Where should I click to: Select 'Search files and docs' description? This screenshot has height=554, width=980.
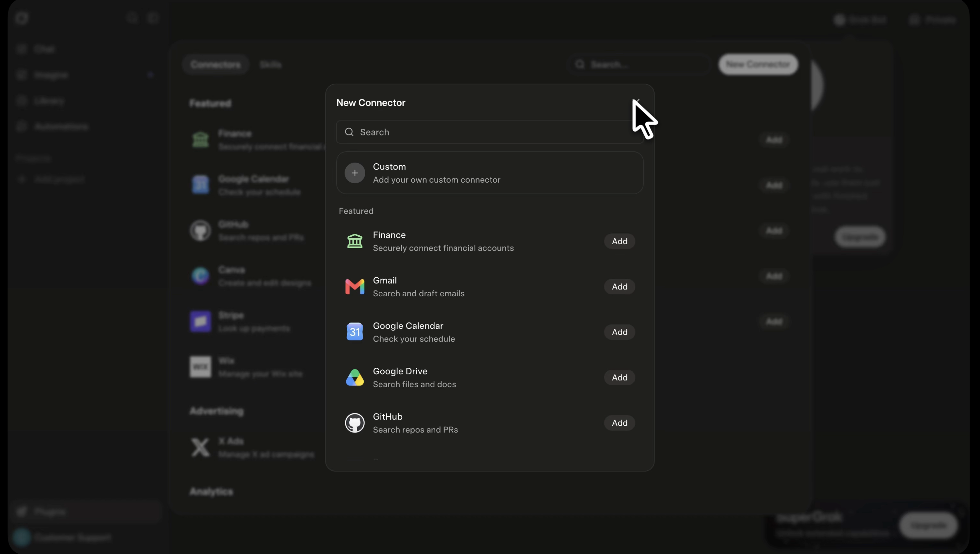click(x=414, y=384)
